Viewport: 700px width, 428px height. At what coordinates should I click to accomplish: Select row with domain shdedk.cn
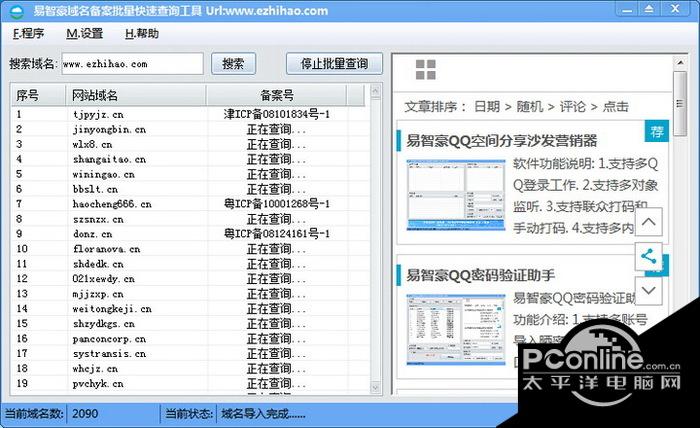(x=190, y=264)
